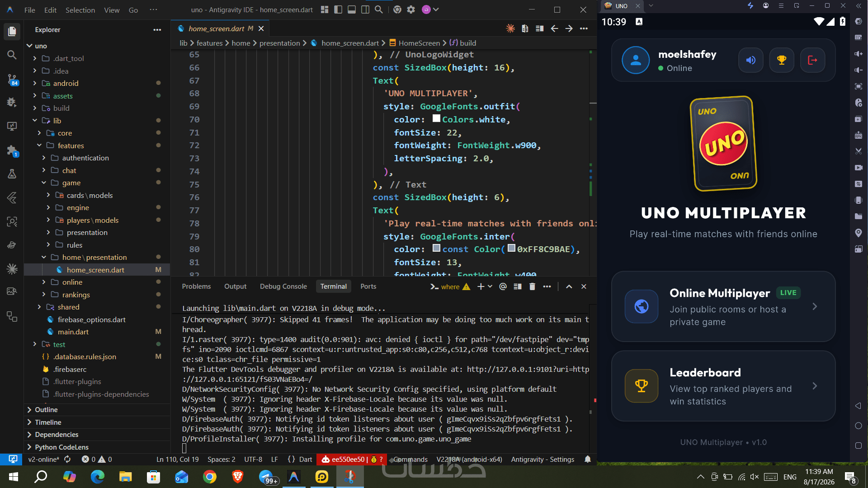Click the search icon in title bar

[379, 9]
